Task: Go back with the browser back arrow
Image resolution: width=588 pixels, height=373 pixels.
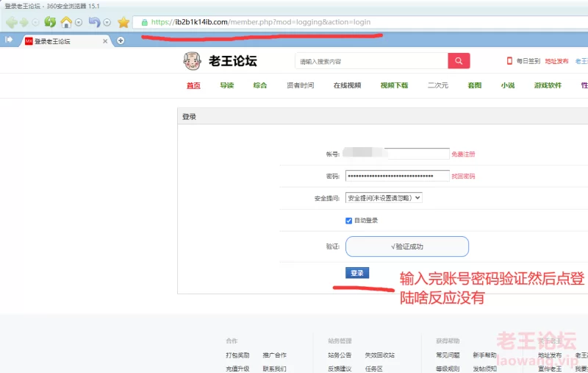Action: tap(11, 23)
